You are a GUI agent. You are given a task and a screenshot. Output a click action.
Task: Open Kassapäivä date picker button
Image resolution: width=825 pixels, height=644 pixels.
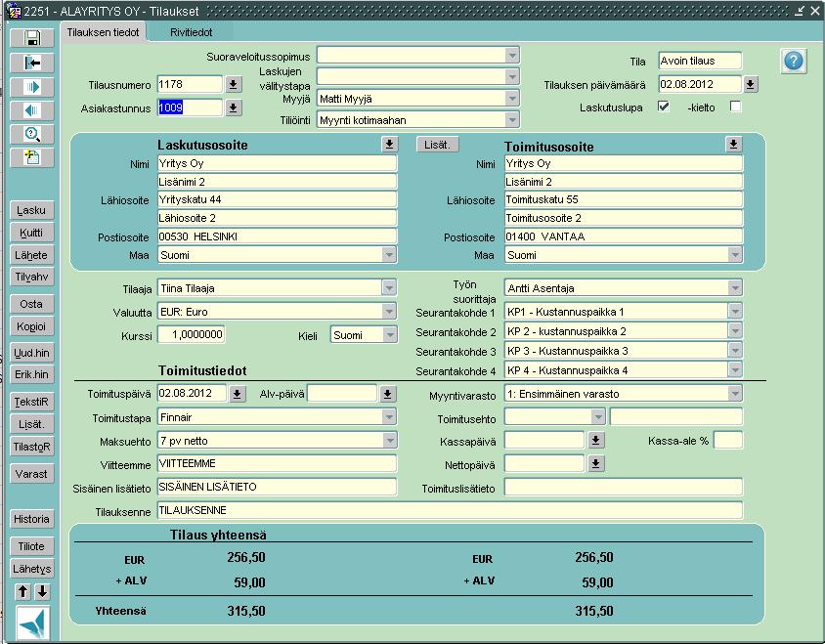coord(595,440)
